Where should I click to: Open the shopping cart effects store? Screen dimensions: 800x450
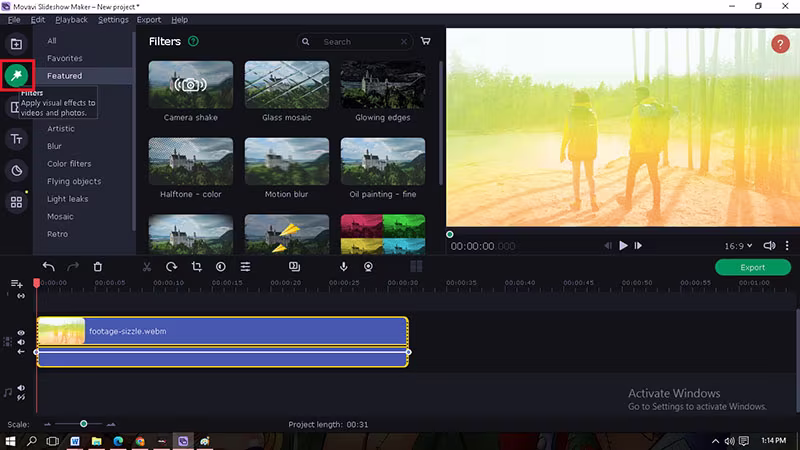point(426,41)
